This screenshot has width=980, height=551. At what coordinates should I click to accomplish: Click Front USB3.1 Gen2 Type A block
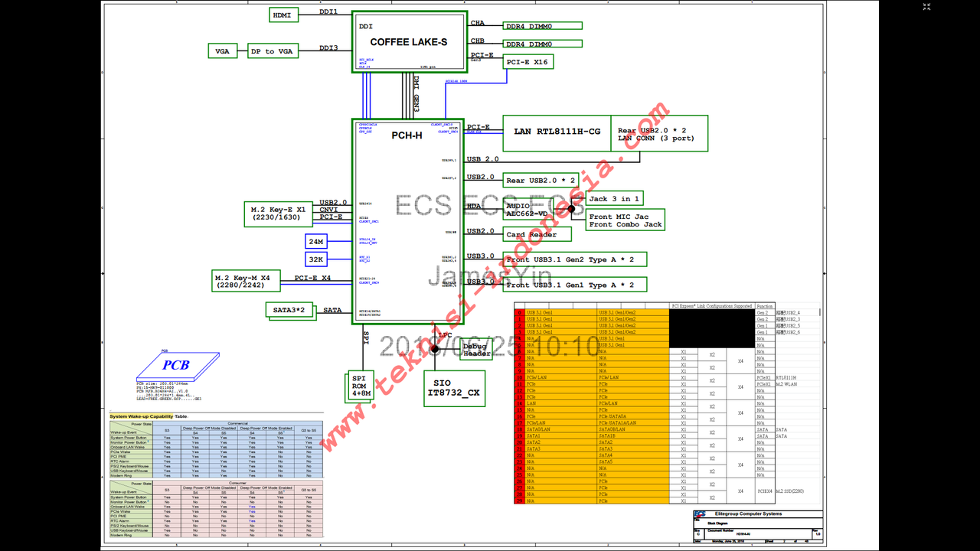[575, 259]
